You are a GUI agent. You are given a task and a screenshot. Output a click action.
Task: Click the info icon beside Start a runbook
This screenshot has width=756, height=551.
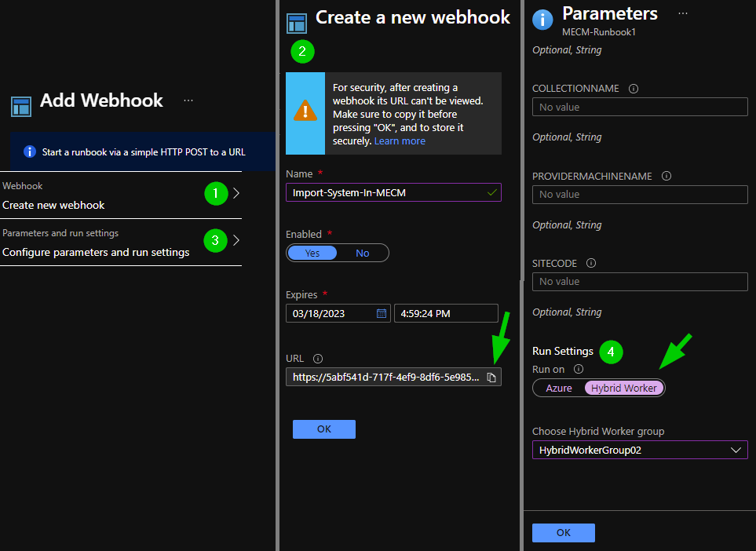[29, 151]
